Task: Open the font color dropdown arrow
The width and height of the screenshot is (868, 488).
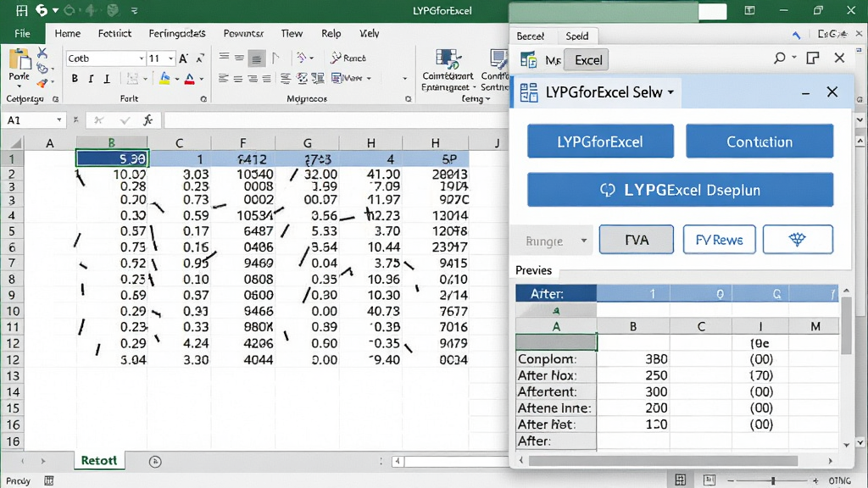Action: pos(202,79)
